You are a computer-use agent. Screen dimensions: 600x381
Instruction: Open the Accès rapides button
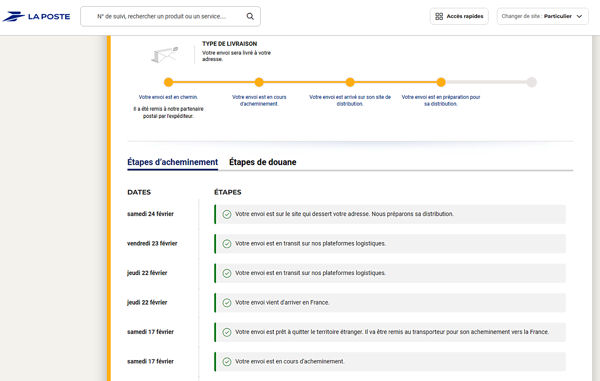459,16
